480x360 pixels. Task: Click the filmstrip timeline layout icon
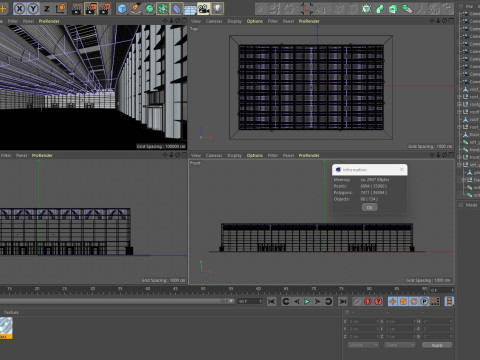coord(449,302)
